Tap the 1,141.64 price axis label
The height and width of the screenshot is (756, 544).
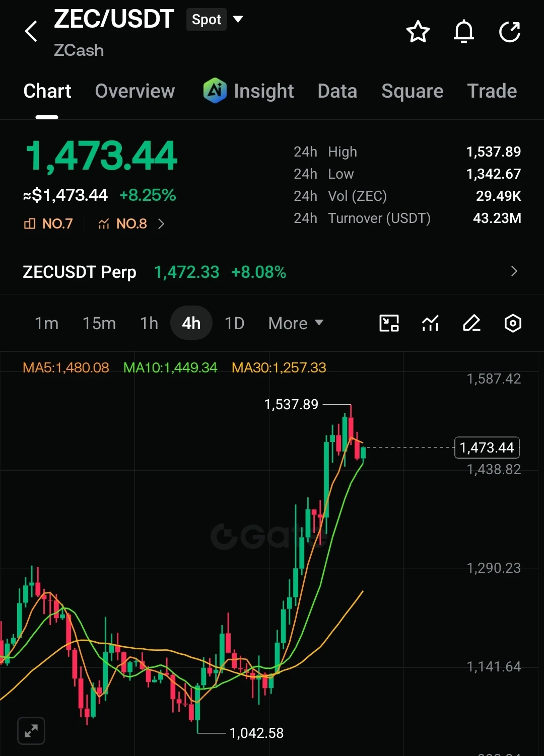point(494,666)
